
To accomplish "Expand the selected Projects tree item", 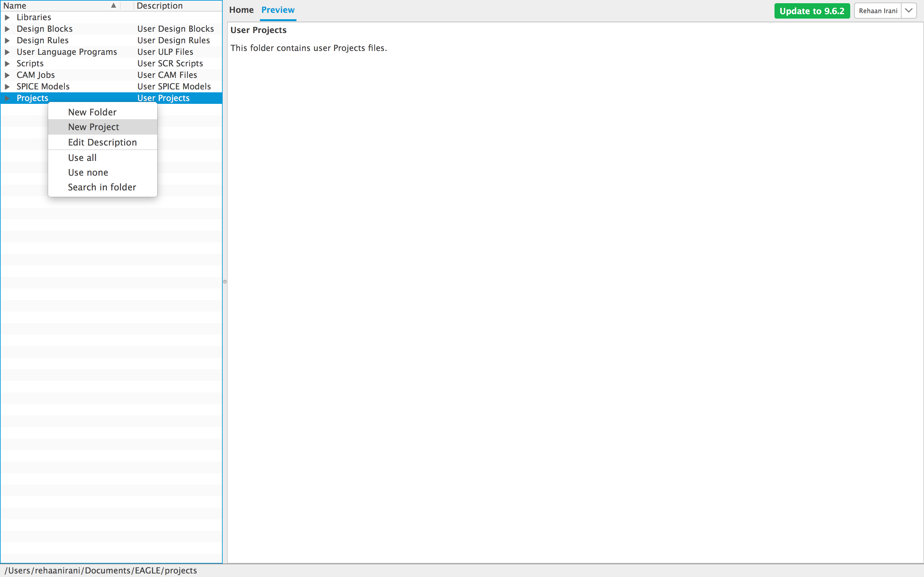I will 8,98.
